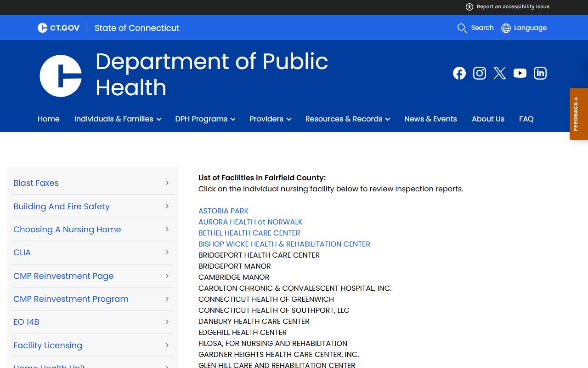Open the YouTube social icon
This screenshot has height=368, width=588.
click(520, 73)
